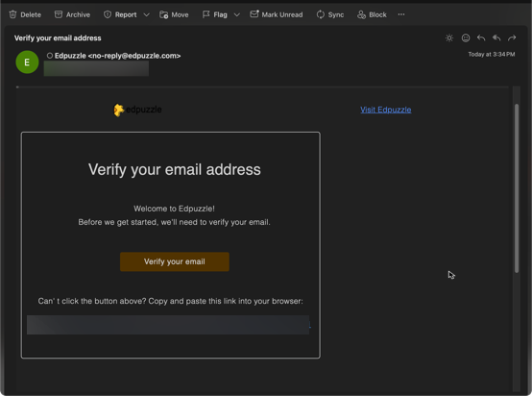
Task: Report this email as junk
Action: point(120,14)
